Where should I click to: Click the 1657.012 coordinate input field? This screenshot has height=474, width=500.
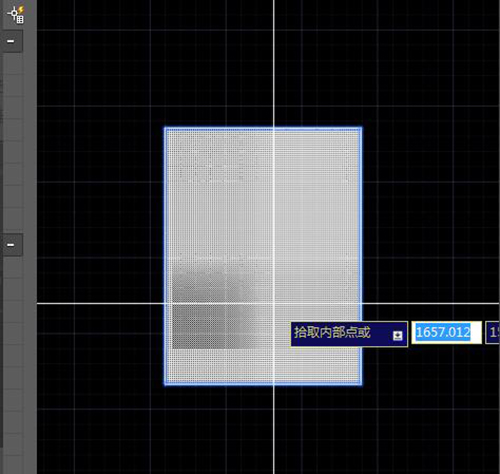(446, 332)
